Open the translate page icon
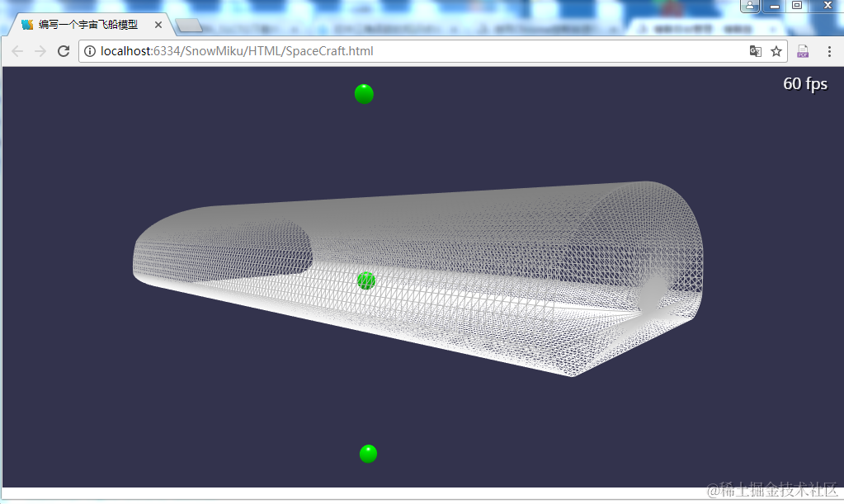The height and width of the screenshot is (504, 844). [x=755, y=51]
